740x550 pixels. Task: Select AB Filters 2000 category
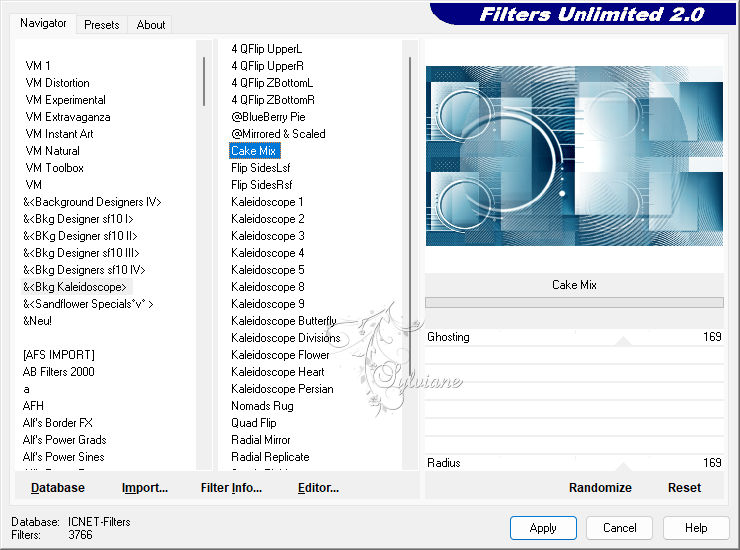59,372
